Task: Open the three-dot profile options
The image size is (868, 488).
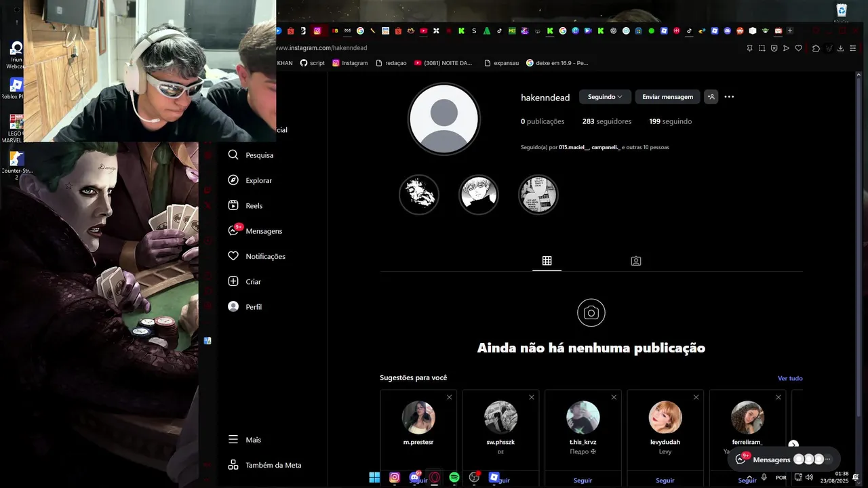Action: click(729, 97)
